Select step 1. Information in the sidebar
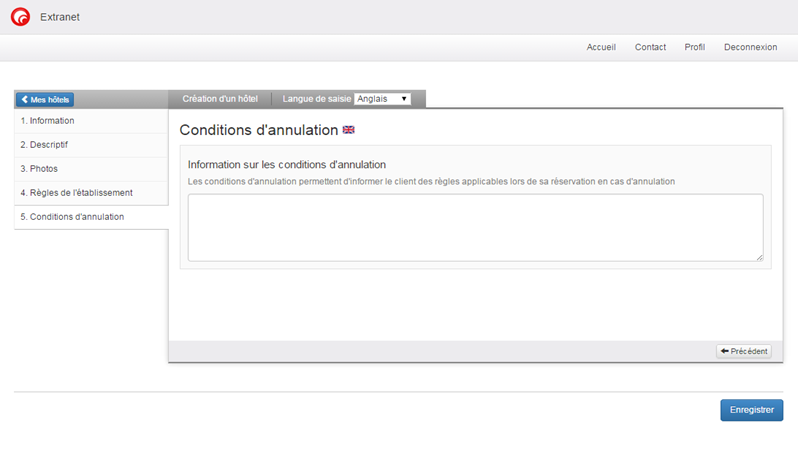798x470 pixels. coord(48,121)
